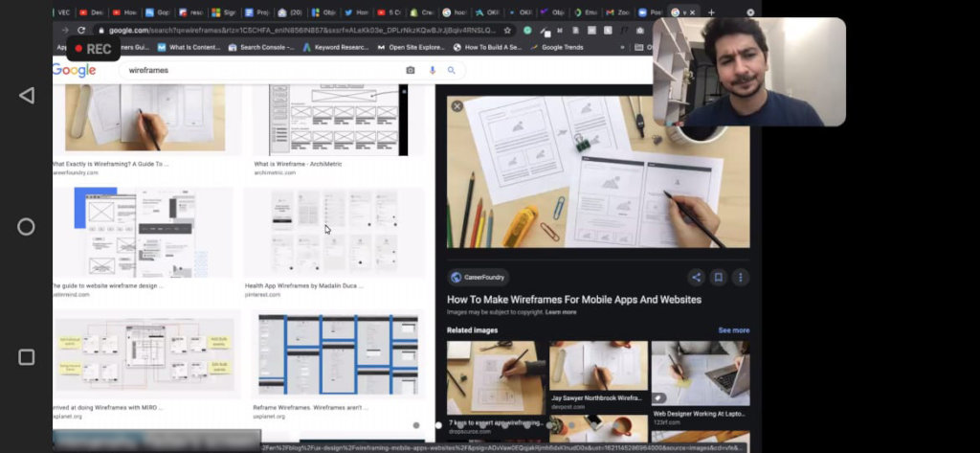Save image with bookmark icon

click(718, 277)
